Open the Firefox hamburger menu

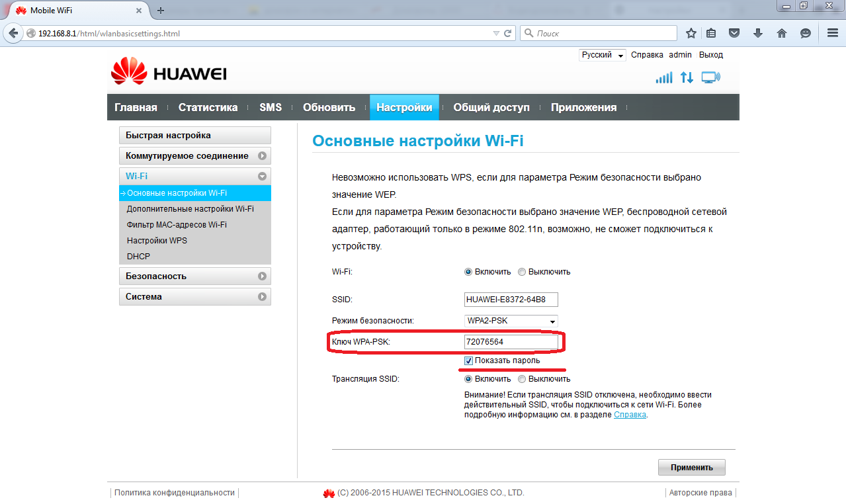832,33
